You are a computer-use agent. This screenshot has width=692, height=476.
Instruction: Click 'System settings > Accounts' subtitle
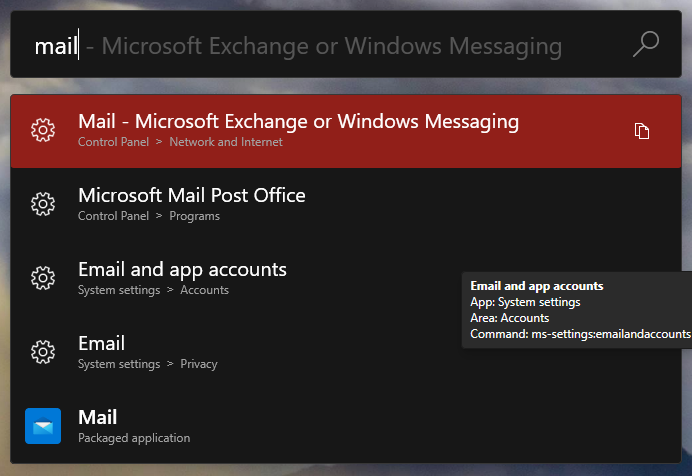coord(153,290)
